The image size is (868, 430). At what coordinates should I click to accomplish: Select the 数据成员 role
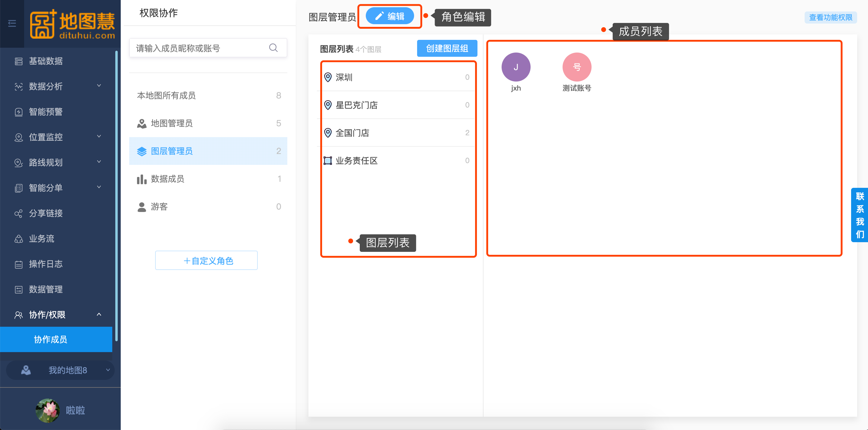pos(208,179)
